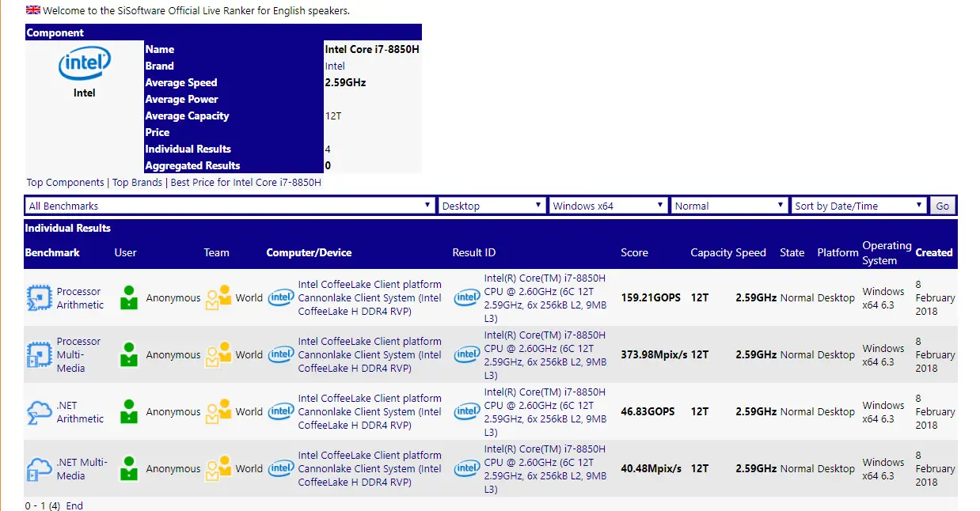Open the Sort by Date/Time dropdown

pos(859,206)
